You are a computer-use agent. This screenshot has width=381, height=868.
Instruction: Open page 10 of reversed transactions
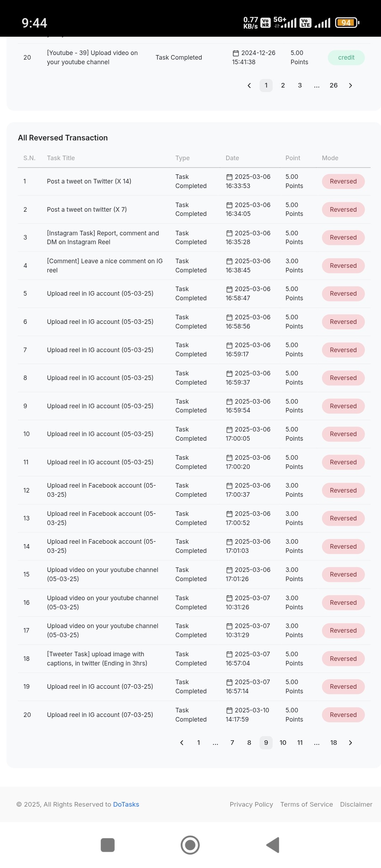coord(283,742)
